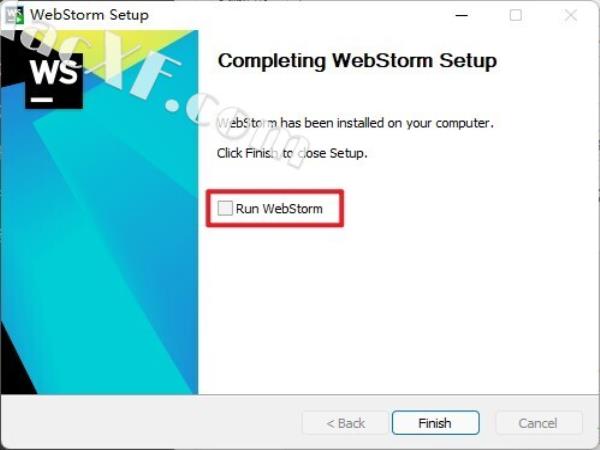This screenshot has height=450, width=600.
Task: Maximize the WebStorm Setup window
Action: [x=516, y=15]
